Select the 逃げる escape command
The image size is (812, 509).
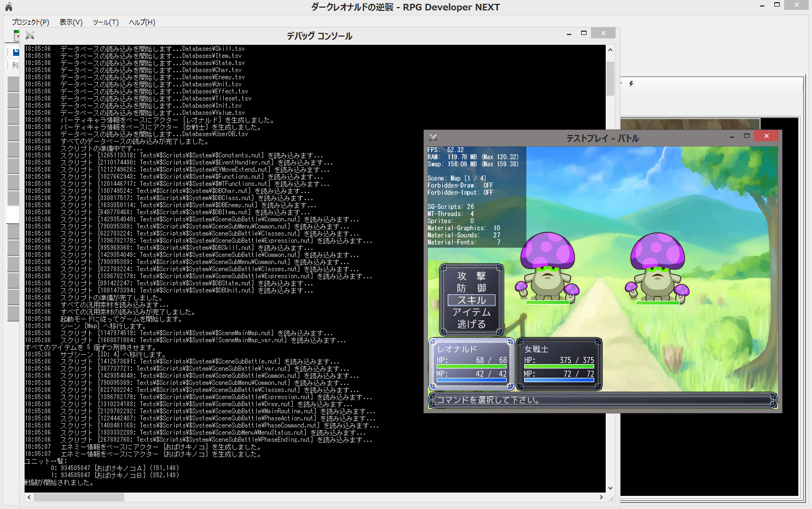471,324
